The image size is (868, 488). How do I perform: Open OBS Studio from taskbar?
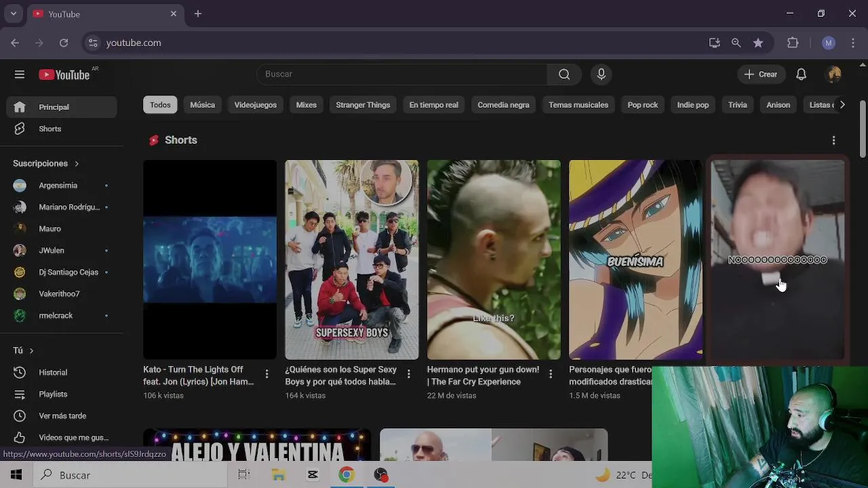(x=381, y=475)
